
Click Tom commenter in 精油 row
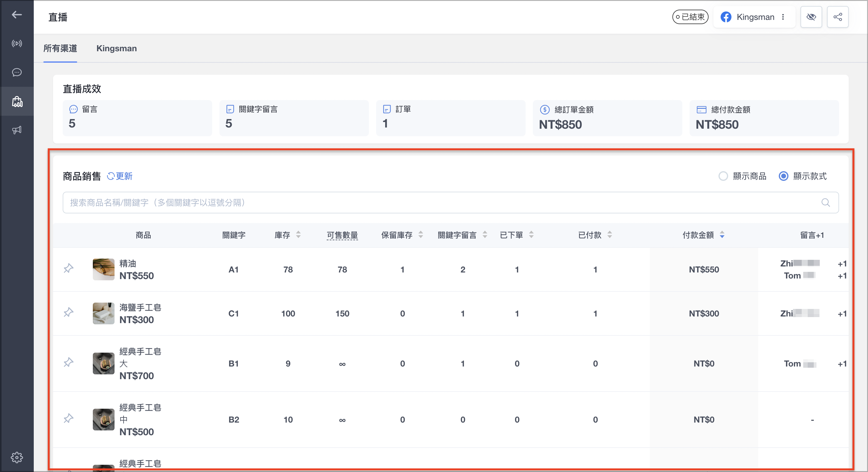point(799,275)
